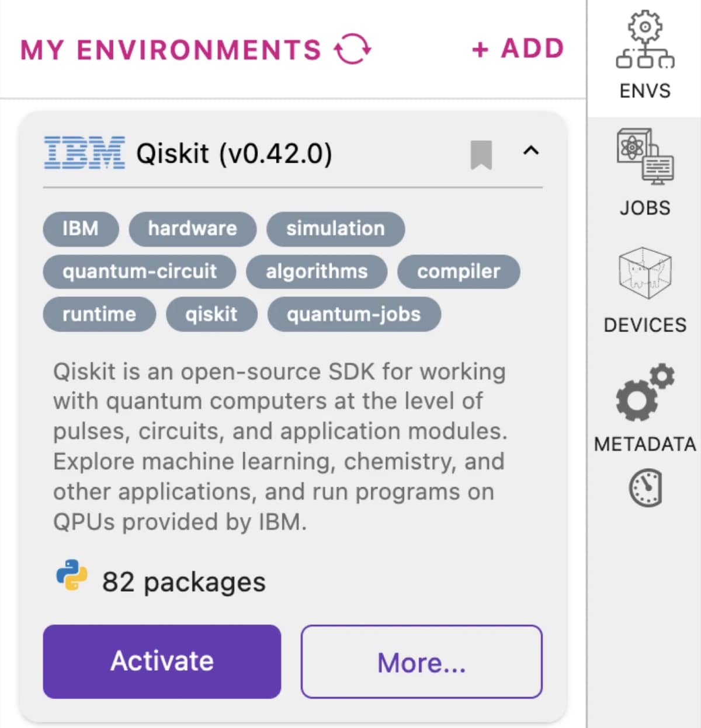Click the Qiskit (v0.42.0) title

[234, 154]
